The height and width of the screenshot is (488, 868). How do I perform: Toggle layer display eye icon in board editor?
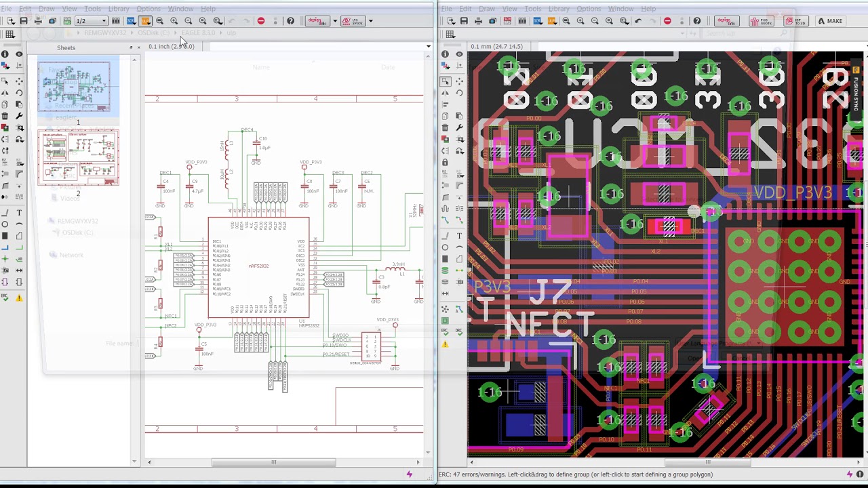point(459,54)
